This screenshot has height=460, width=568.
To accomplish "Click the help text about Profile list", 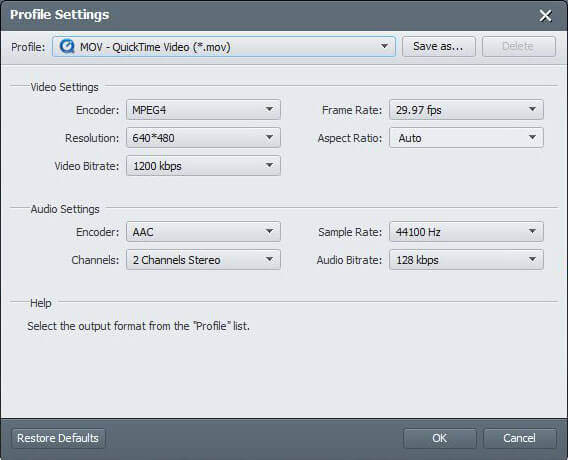I will [x=138, y=326].
